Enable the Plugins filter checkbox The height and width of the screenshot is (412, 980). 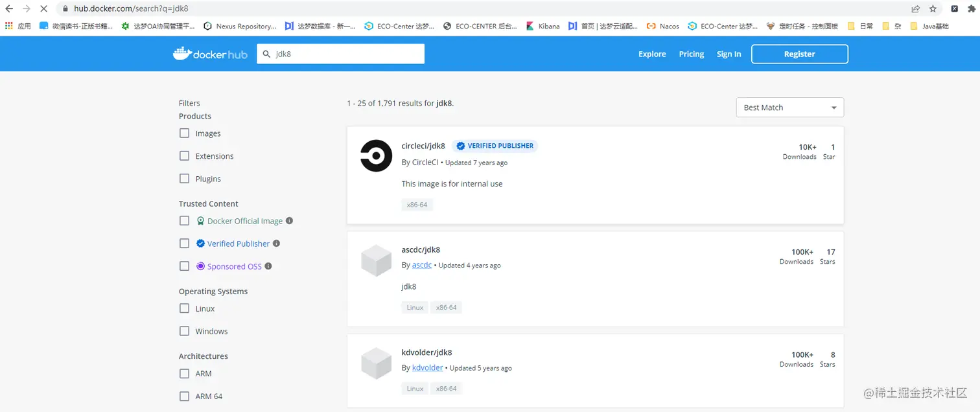tap(185, 179)
